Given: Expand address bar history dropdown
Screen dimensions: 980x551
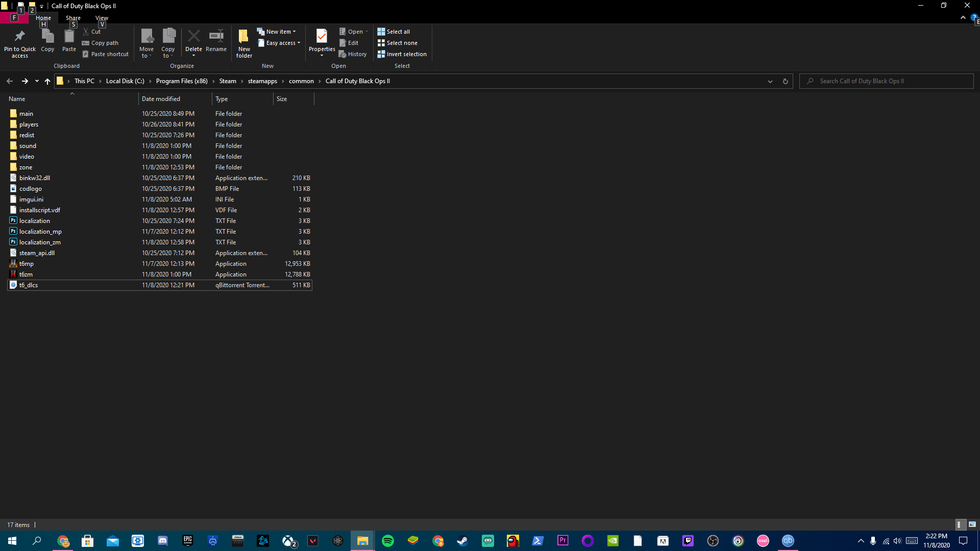Looking at the screenshot, I should click(x=770, y=81).
